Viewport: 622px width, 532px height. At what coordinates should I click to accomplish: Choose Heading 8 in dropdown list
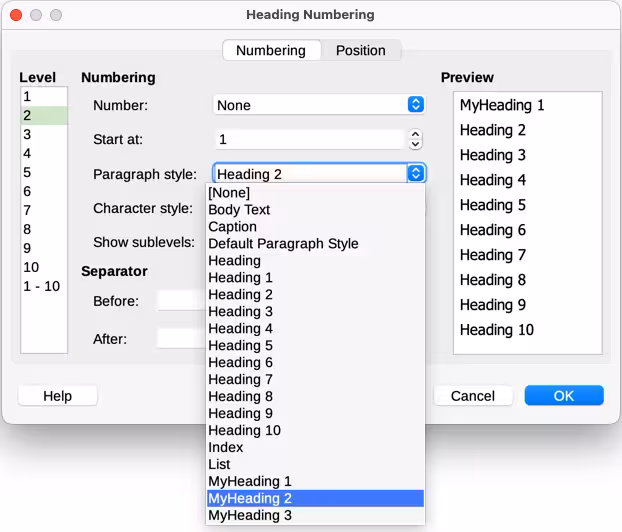tap(315, 397)
